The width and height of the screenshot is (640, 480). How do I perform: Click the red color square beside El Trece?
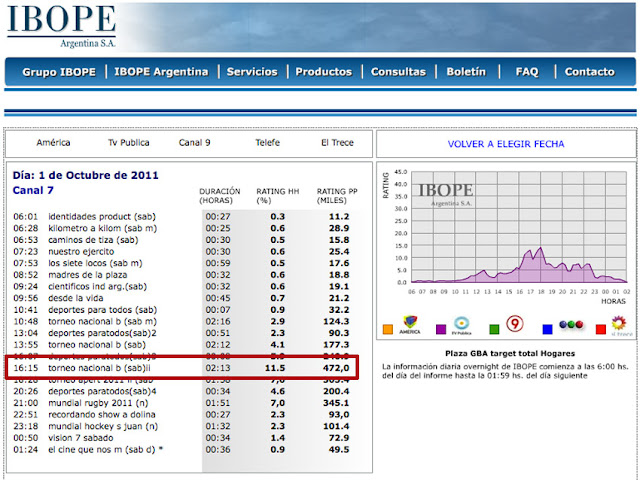point(601,329)
